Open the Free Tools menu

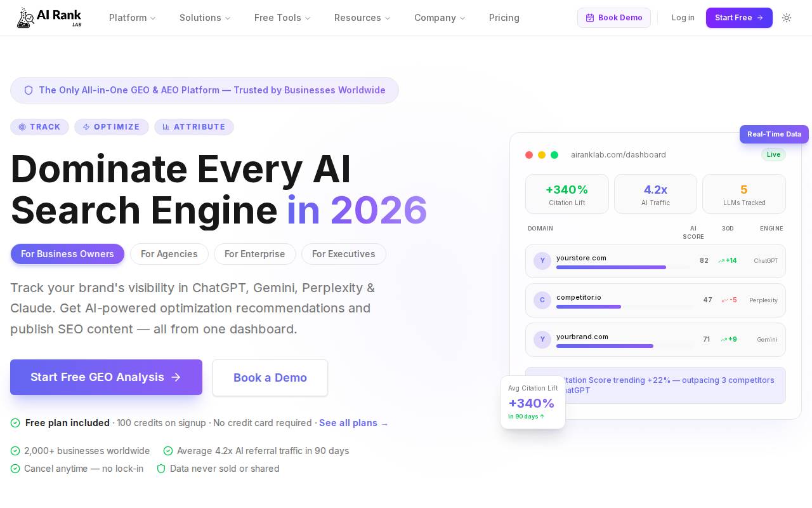(282, 18)
